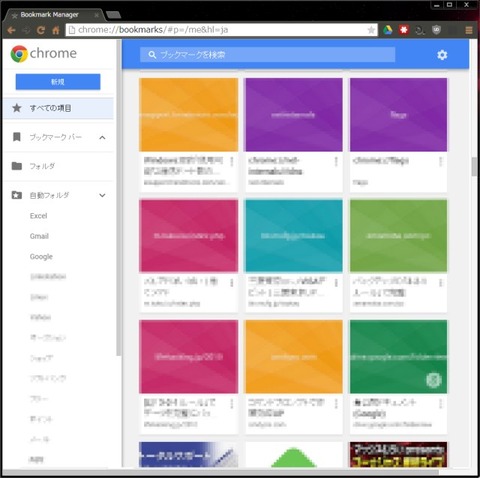Open bookmark manager settings gear

[442, 55]
